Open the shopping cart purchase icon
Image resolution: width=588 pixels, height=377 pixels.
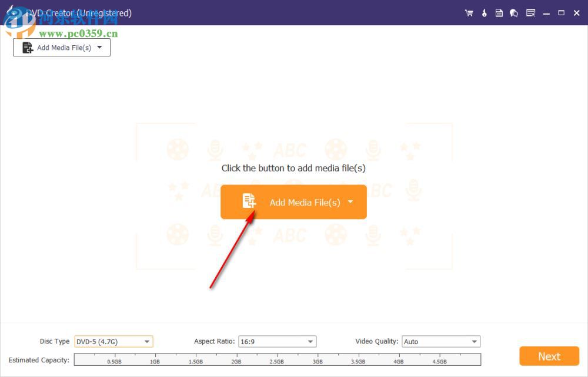(469, 13)
